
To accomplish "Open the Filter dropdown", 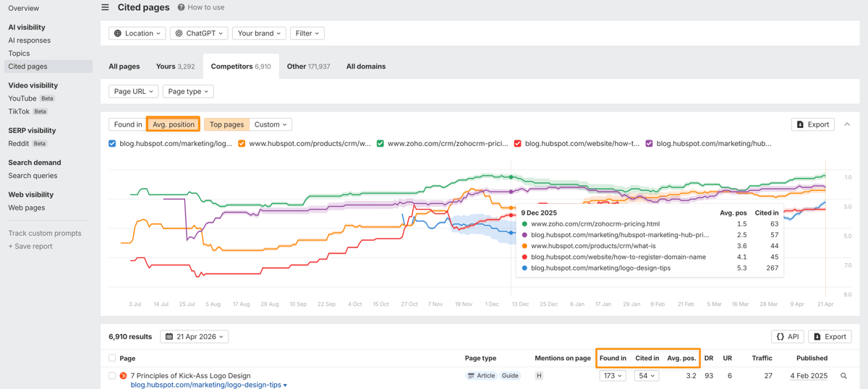I will 307,33.
